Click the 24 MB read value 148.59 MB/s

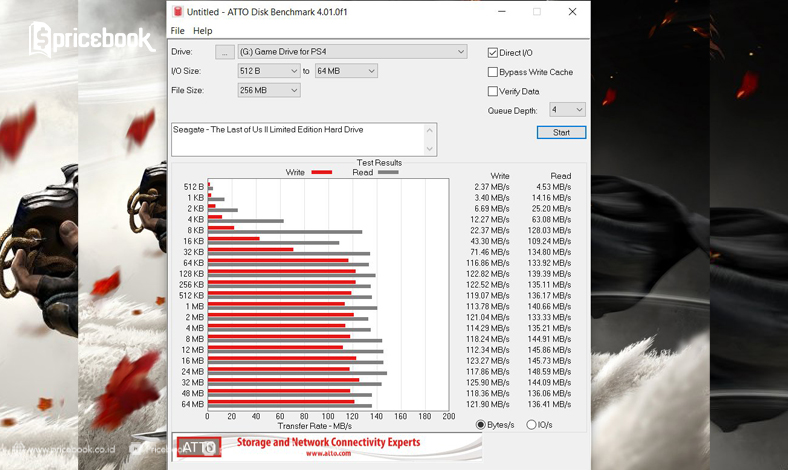click(551, 372)
